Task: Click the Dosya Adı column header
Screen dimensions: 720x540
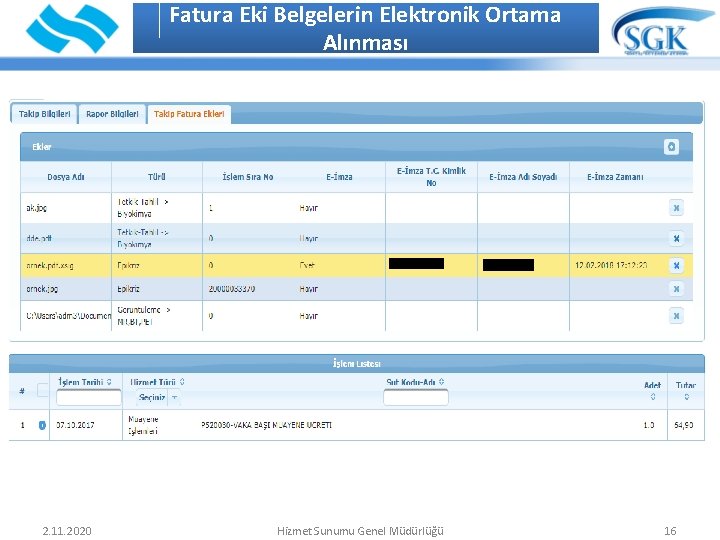Action: [x=66, y=177]
